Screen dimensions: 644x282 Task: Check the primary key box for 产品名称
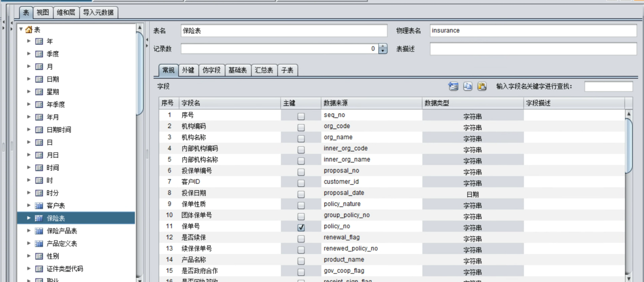(x=301, y=261)
